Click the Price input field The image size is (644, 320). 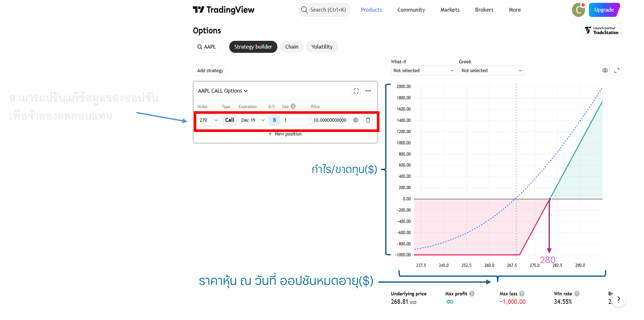330,120
